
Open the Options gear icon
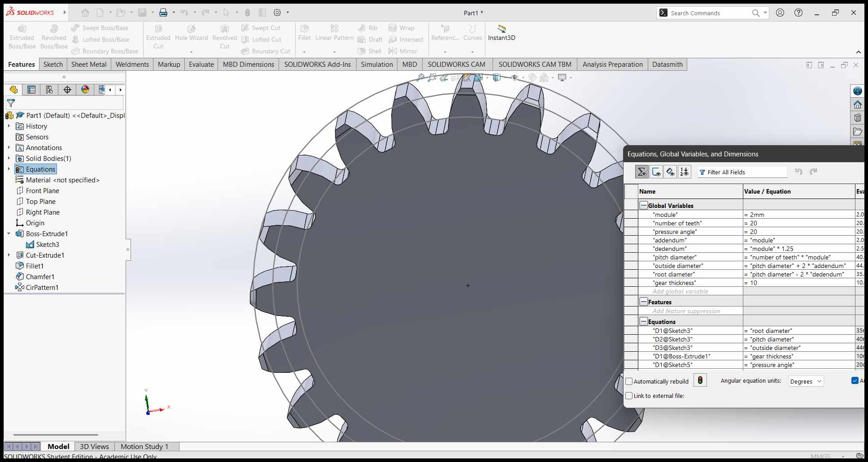click(x=278, y=13)
